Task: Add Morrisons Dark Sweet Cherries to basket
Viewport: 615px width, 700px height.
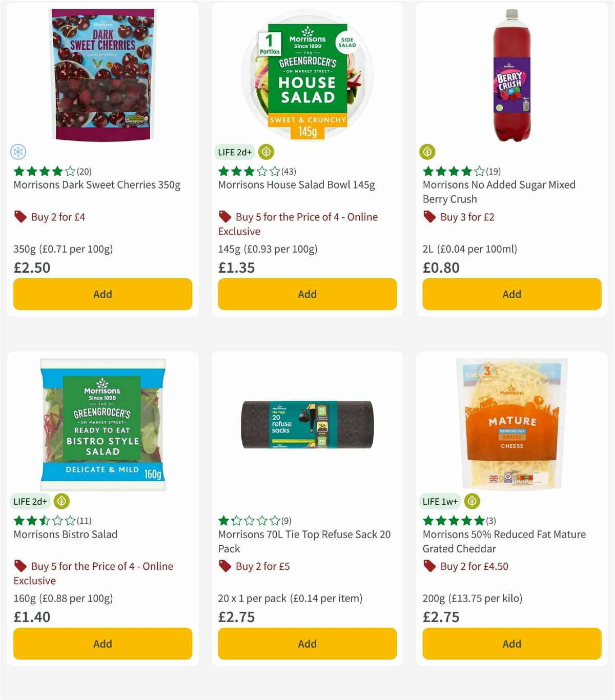Action: (x=102, y=294)
